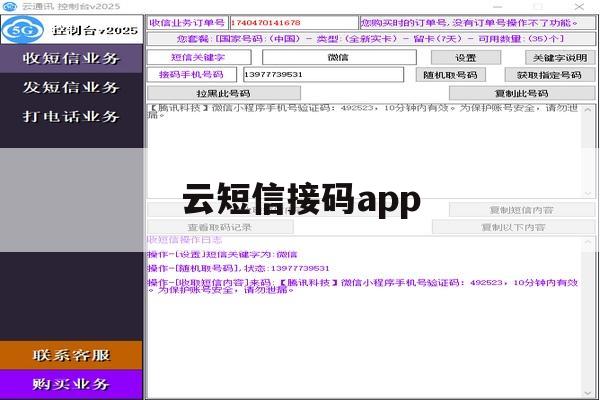Click the SMS keyword field containing 微信
Screen dimensions: 600x400
pos(339,57)
